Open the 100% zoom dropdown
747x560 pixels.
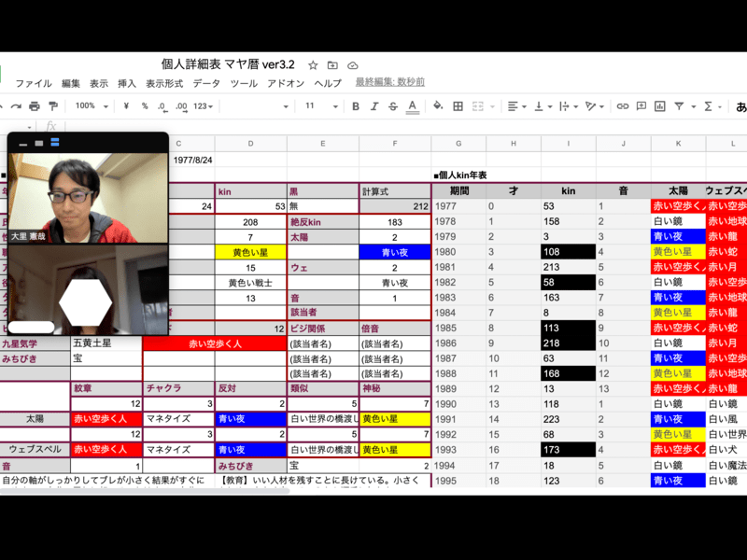coord(91,106)
